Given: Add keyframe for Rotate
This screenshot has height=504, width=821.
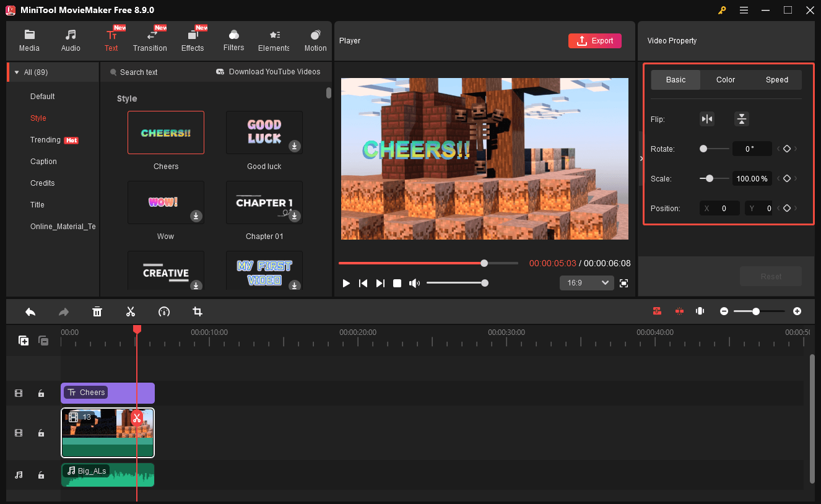Looking at the screenshot, I should [787, 149].
